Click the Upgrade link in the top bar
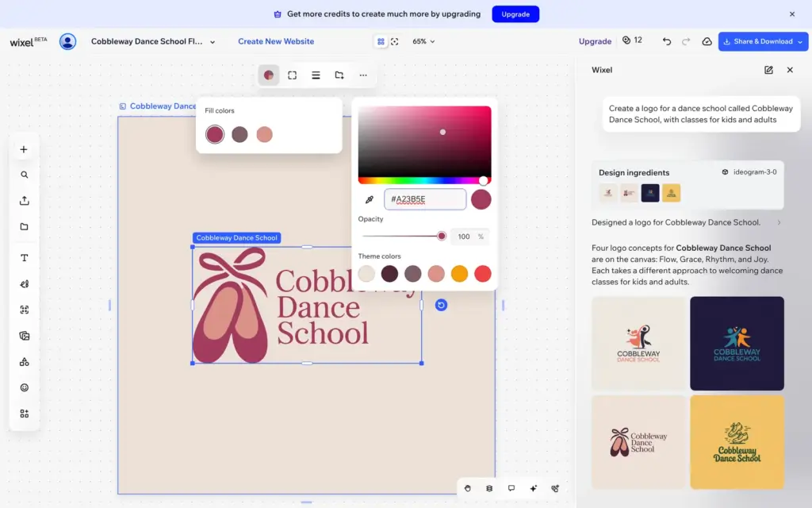812x508 pixels. [x=595, y=41]
